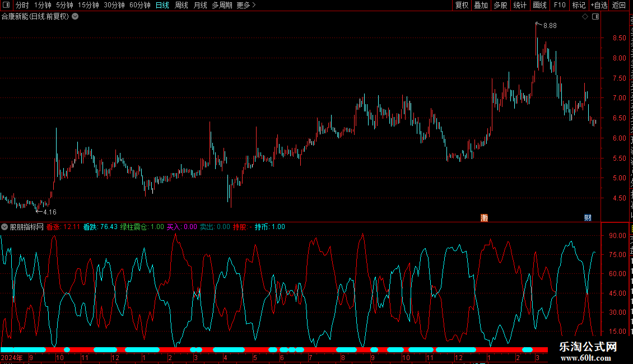This screenshot has height=364, width=633.
Task: Switch to 月线 monthly chart
Action: pos(200,5)
